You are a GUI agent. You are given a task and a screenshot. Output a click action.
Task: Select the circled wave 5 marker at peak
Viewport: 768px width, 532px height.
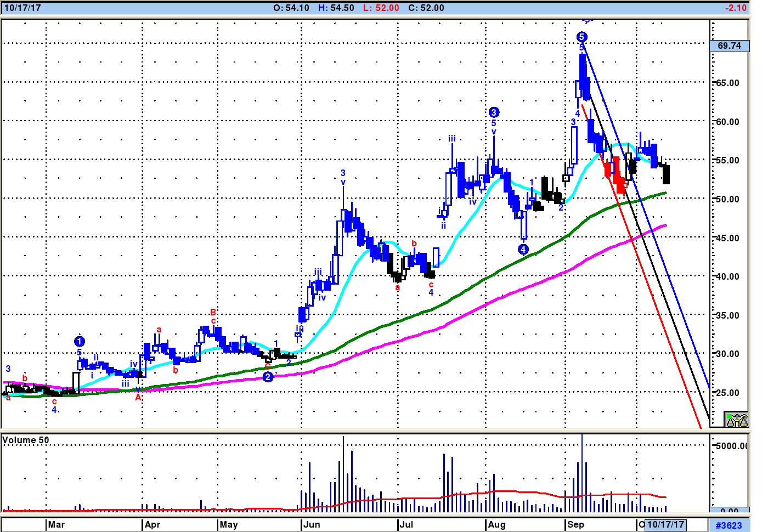click(581, 37)
